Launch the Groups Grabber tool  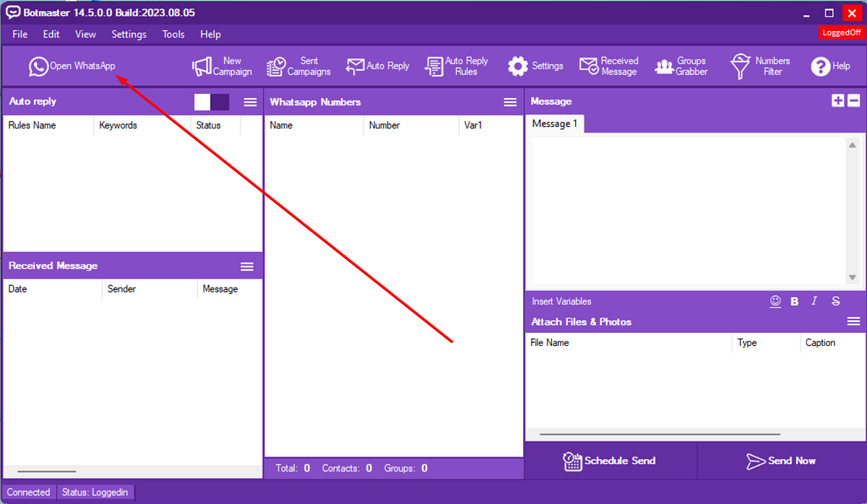(681, 66)
